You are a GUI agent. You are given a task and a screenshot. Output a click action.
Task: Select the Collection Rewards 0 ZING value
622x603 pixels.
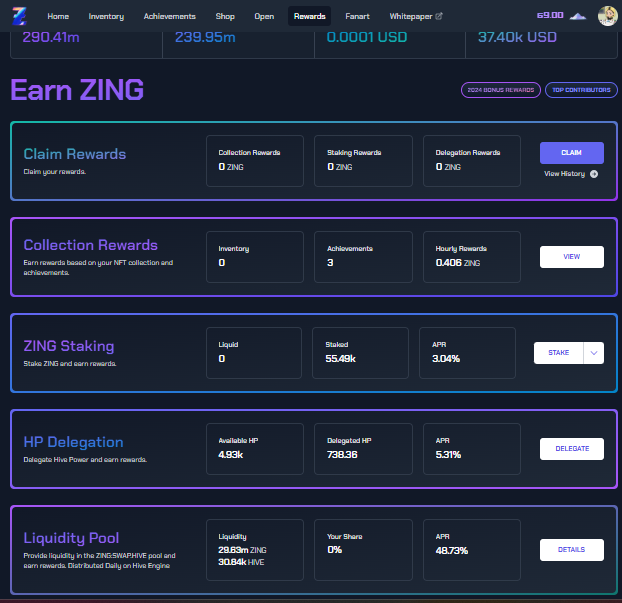[x=231, y=167]
